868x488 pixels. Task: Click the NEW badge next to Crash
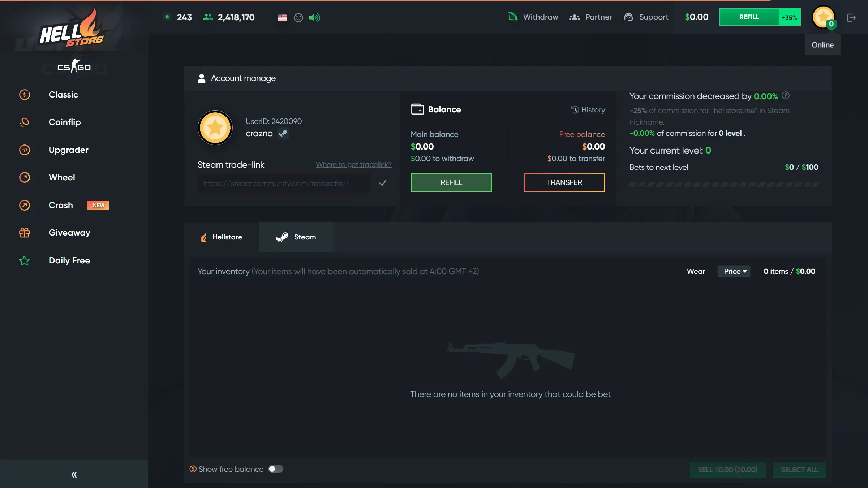[98, 205]
